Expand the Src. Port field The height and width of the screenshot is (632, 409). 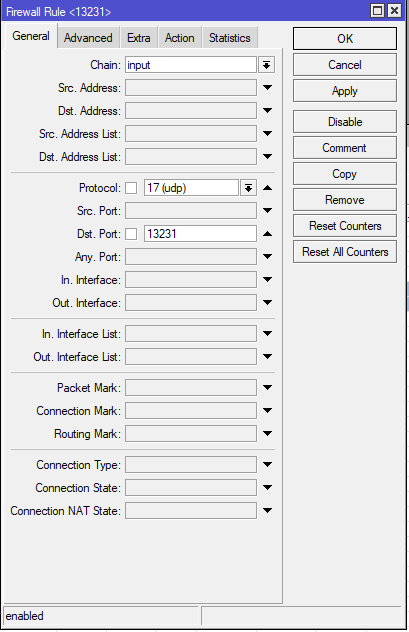coord(268,210)
